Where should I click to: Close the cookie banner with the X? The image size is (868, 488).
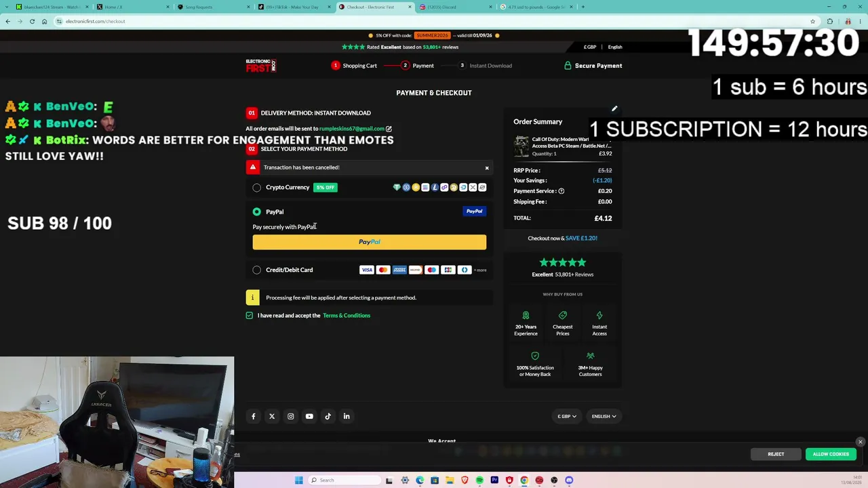point(861,442)
